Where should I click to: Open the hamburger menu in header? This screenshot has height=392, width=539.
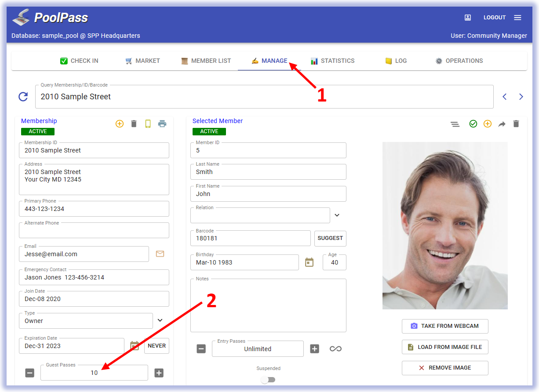517,18
